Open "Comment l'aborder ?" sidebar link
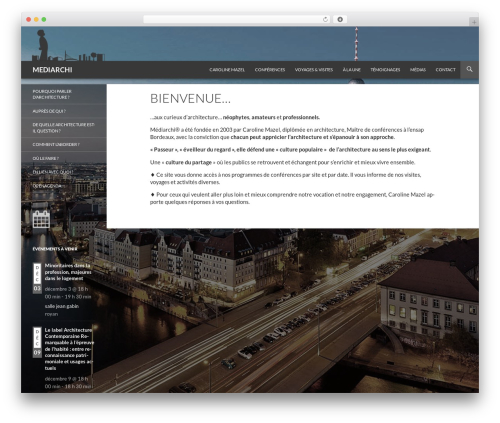 pyautogui.click(x=56, y=144)
